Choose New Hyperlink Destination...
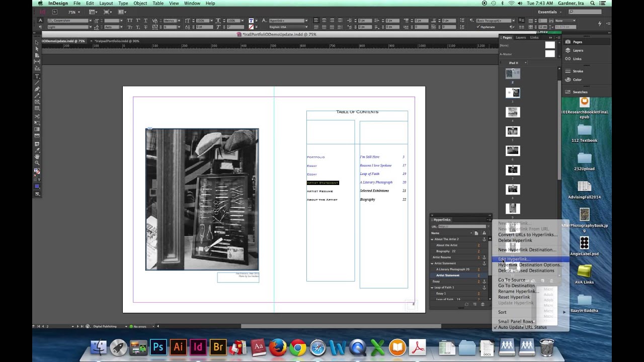The width and height of the screenshot is (644, 362). [527, 249]
